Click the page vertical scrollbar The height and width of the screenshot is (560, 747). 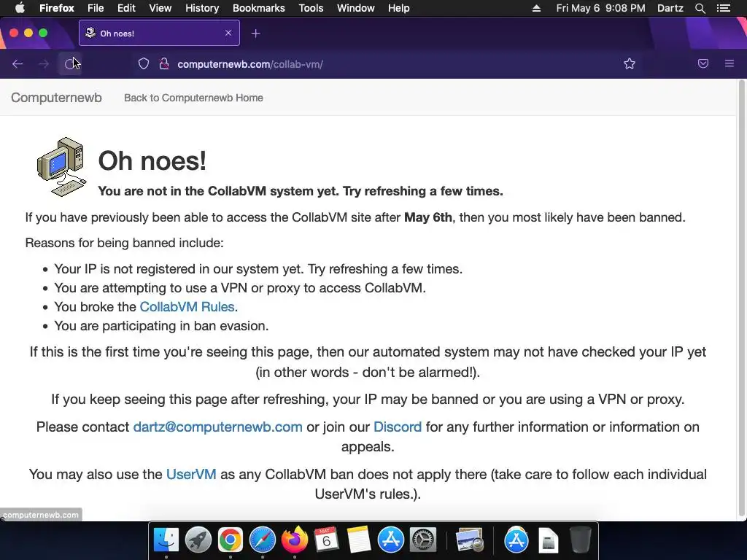[741, 297]
